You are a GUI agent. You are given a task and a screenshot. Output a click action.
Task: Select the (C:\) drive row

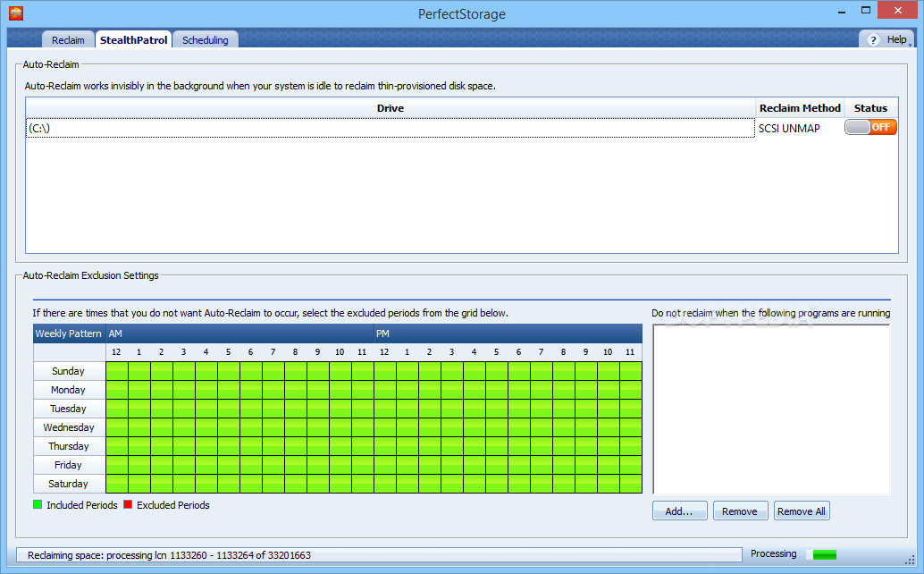coord(391,128)
